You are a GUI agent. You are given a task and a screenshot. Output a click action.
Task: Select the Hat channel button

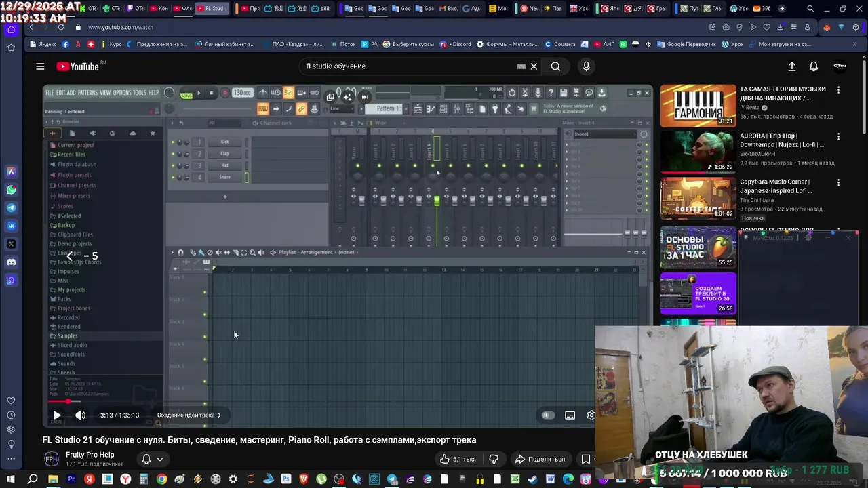[x=225, y=165]
